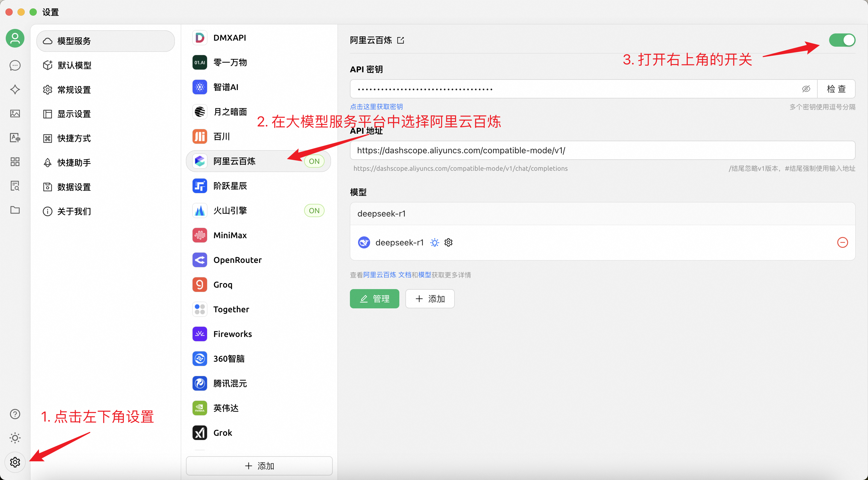Open 显示设置 settings section

pos(105,114)
